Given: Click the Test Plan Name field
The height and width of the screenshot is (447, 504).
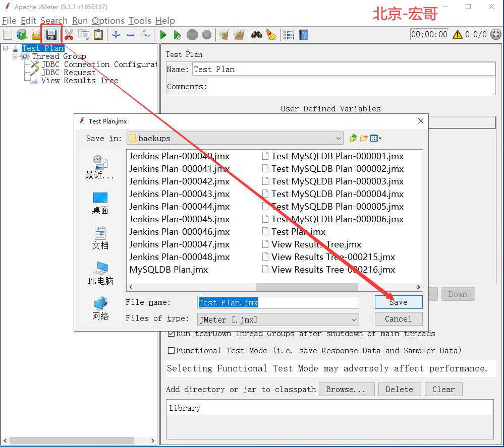Looking at the screenshot, I should 344,70.
